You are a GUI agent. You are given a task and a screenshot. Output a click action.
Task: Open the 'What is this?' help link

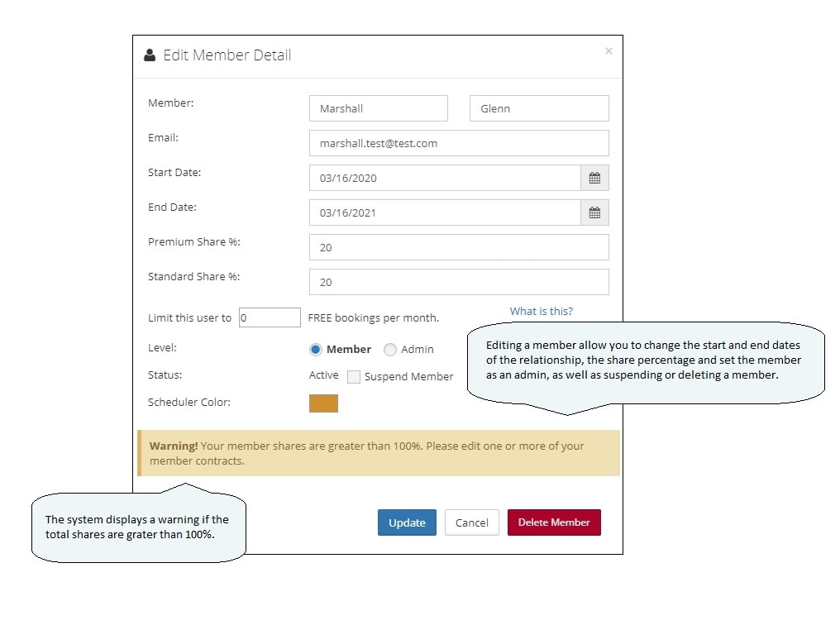(541, 312)
